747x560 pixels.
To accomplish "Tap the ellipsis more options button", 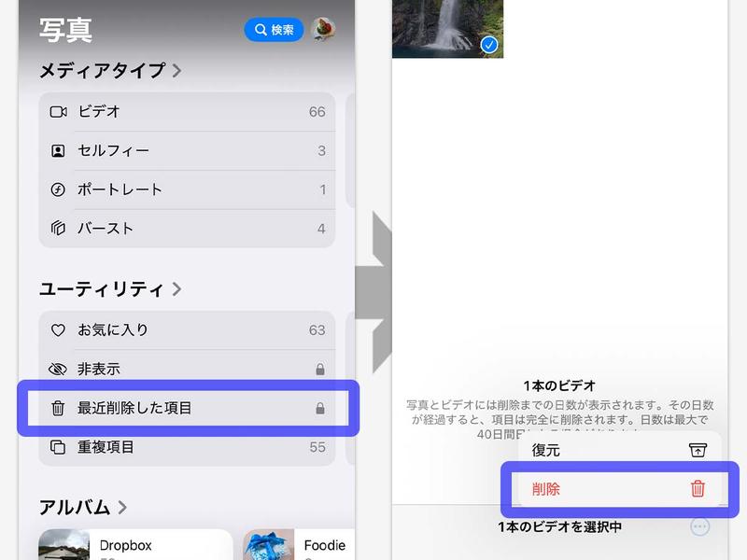I will point(699,526).
